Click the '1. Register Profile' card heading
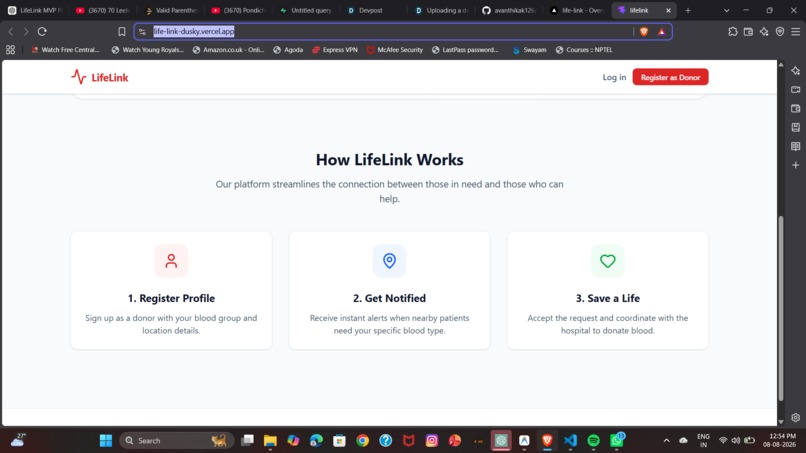 [x=171, y=298]
